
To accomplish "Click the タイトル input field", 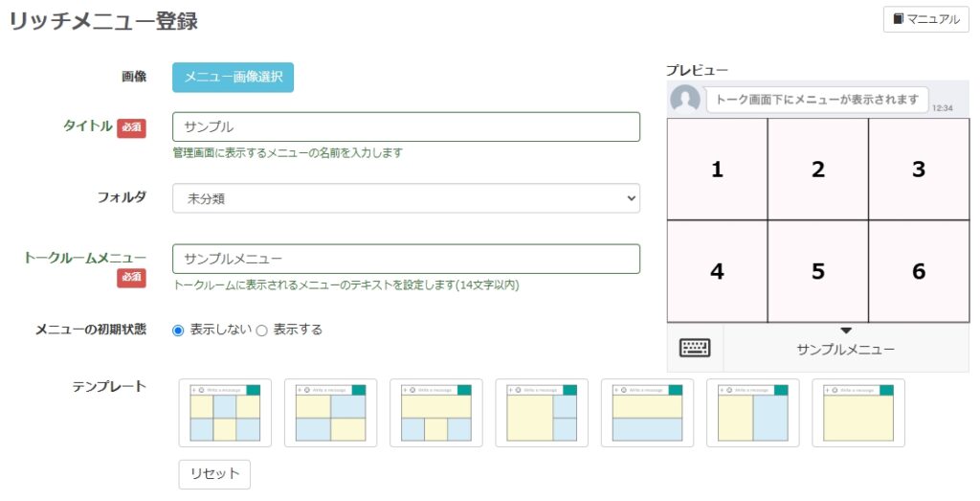I will [406, 127].
